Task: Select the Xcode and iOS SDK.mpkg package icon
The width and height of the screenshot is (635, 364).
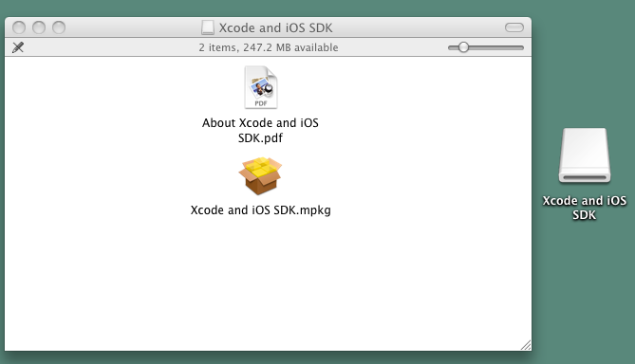Action: pos(260,176)
